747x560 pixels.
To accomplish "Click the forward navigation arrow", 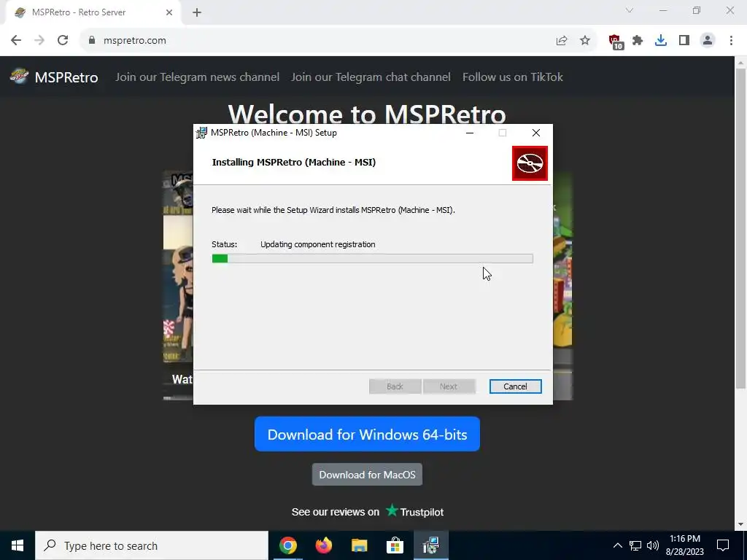I will [39, 41].
